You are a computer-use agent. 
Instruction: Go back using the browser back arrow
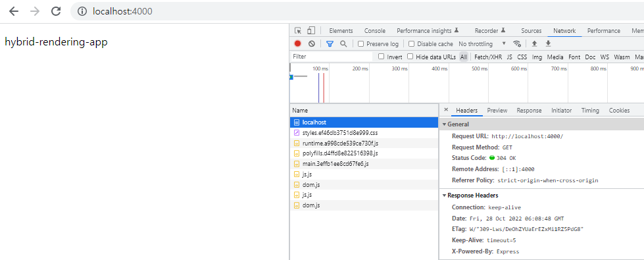tap(14, 11)
